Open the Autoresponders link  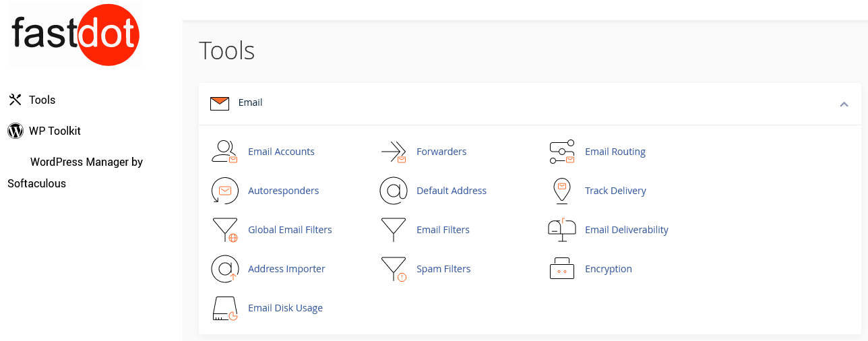pyautogui.click(x=284, y=191)
